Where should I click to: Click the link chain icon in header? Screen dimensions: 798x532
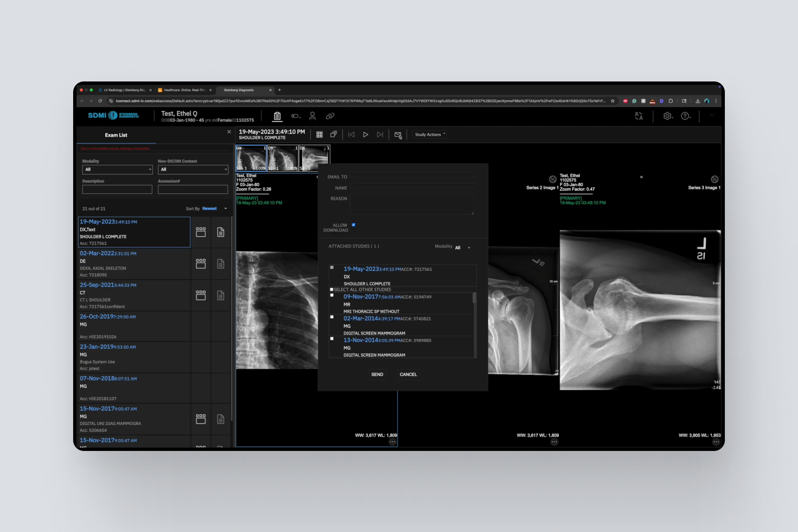pyautogui.click(x=330, y=116)
